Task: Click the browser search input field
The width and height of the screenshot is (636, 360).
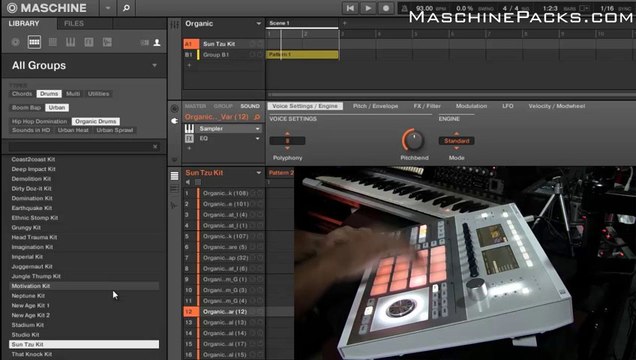Action: click(x=80, y=147)
